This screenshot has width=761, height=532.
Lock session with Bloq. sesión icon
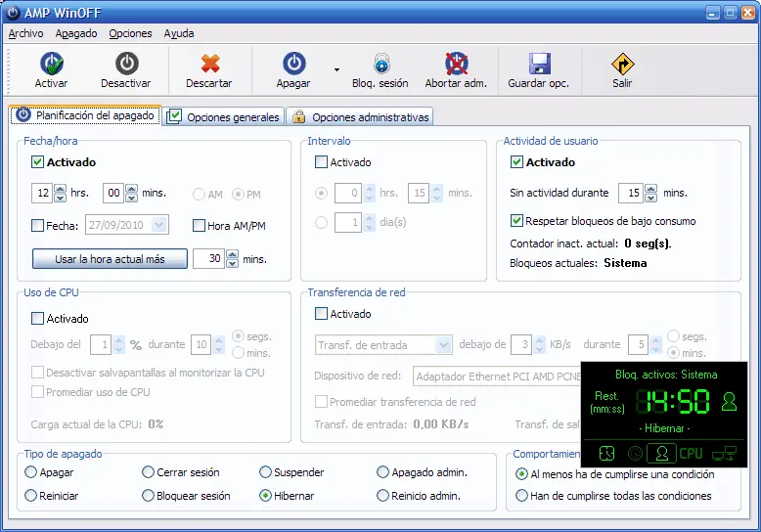click(x=380, y=65)
